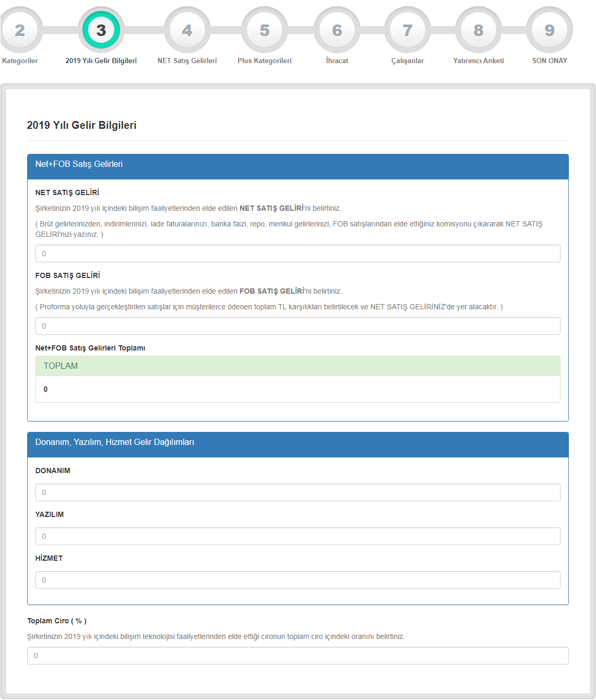Image resolution: width=596 pixels, height=700 pixels.
Task: Select step 8 circle for Yatırımcı Anketi
Action: (479, 30)
